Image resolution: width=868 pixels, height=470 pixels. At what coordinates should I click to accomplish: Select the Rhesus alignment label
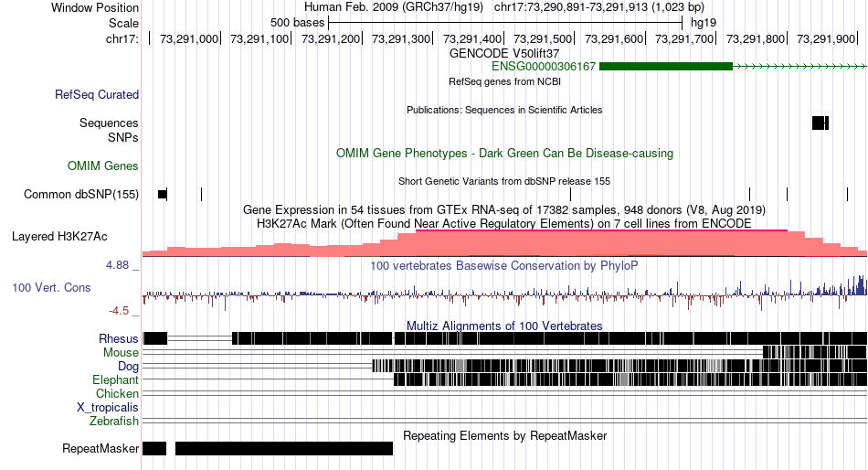(119, 338)
